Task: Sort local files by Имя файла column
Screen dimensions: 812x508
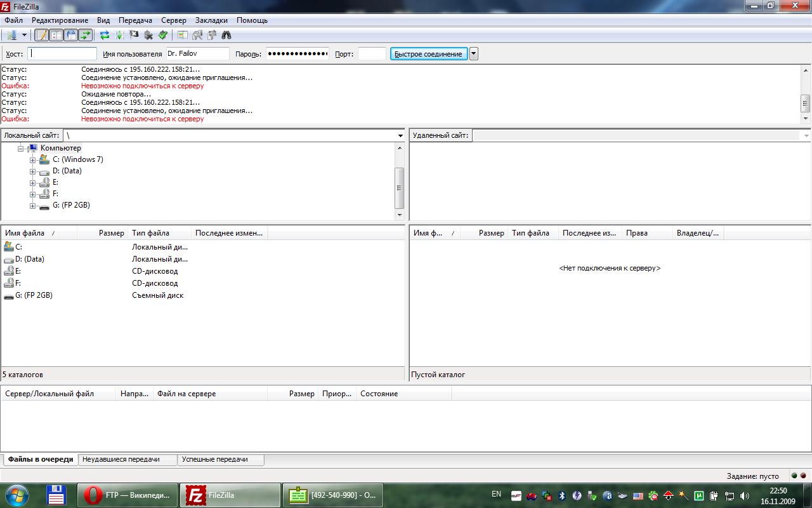Action: coord(39,233)
